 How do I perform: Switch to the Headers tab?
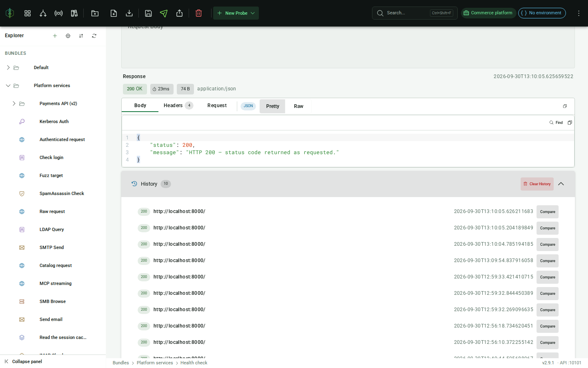[x=178, y=105]
